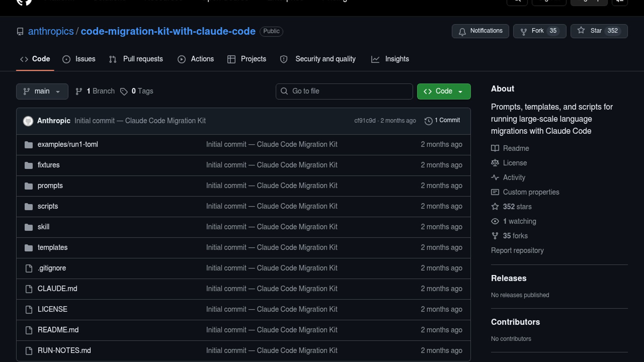644x362 pixels.
Task: Click the file icon beside .gitignore
Action: [x=29, y=268]
